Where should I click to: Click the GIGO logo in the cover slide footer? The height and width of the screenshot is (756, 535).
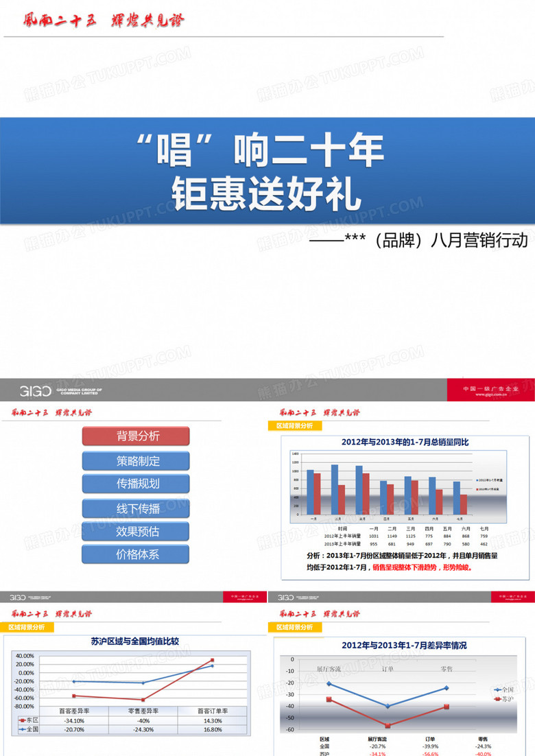click(35, 390)
